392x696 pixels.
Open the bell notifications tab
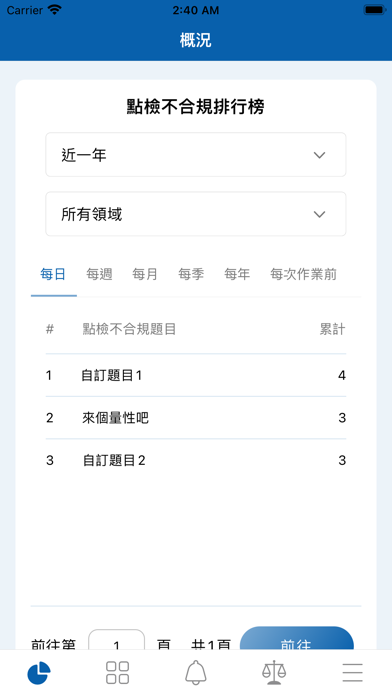(x=196, y=672)
